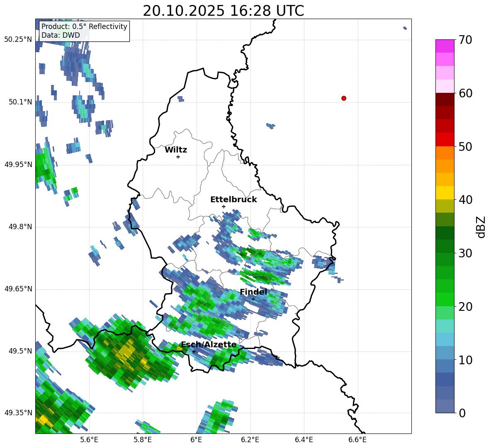Viewport: 491px width, 448px height.
Task: Click the 50.1°N latitude label
Action: [20, 102]
